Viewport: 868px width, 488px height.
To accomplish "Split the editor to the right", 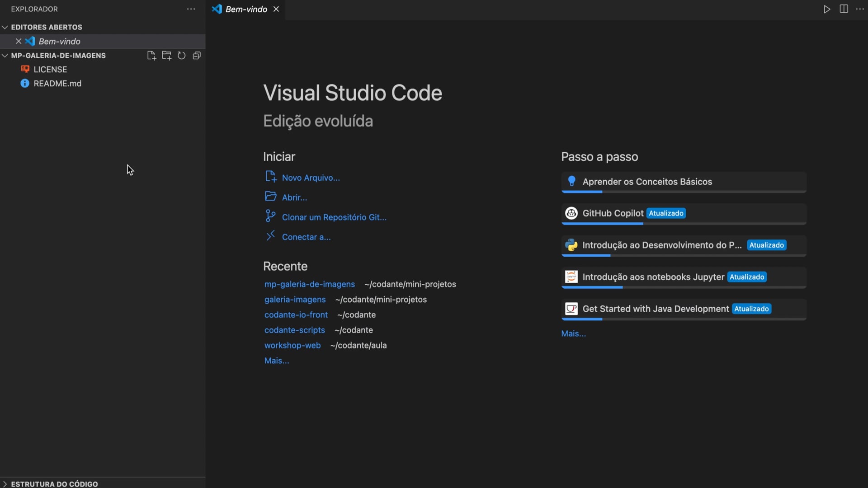I will coord(844,9).
